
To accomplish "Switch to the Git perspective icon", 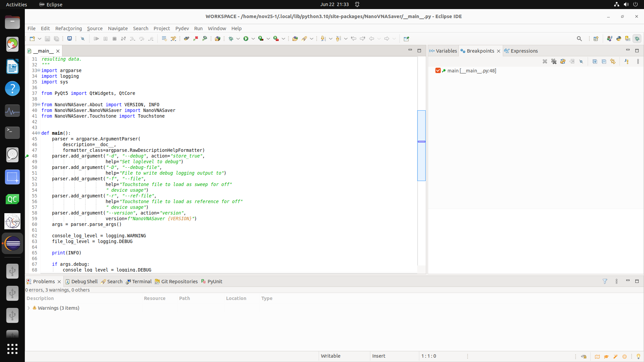I will [x=628, y=39].
